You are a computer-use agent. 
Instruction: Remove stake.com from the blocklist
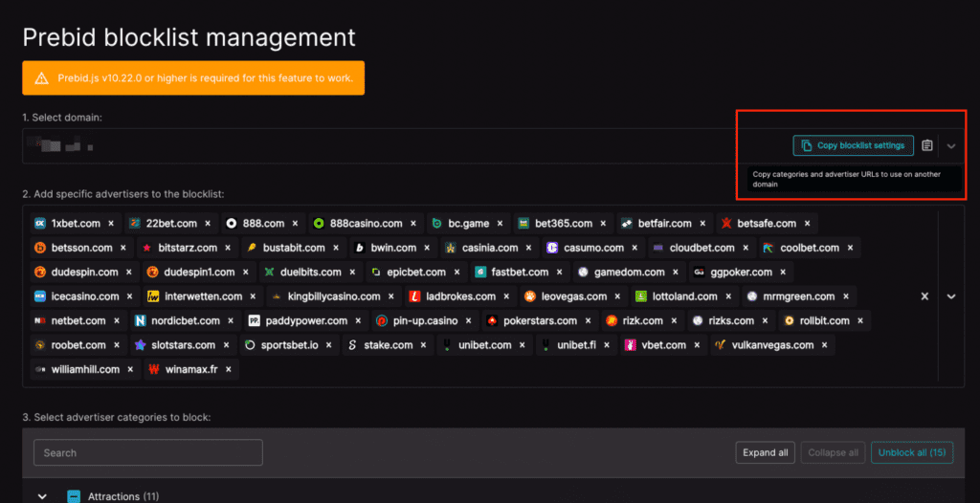click(x=423, y=345)
